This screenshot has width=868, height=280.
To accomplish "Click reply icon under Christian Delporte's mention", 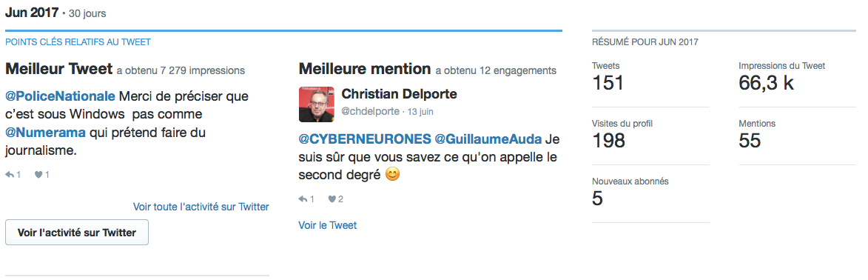I will 302,199.
